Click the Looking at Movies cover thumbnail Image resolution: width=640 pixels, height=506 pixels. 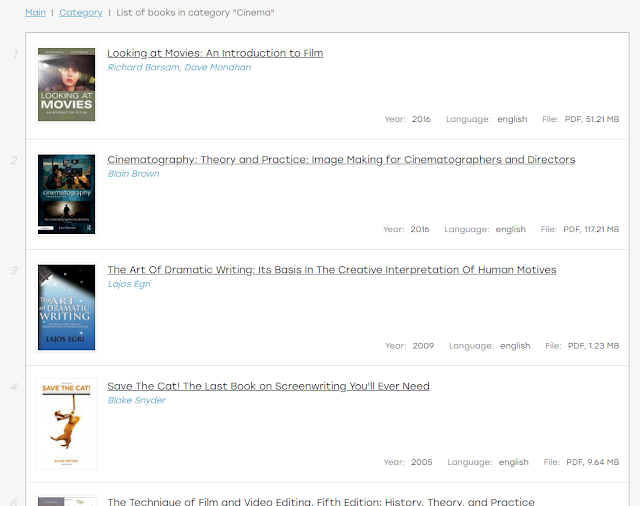[x=67, y=84]
